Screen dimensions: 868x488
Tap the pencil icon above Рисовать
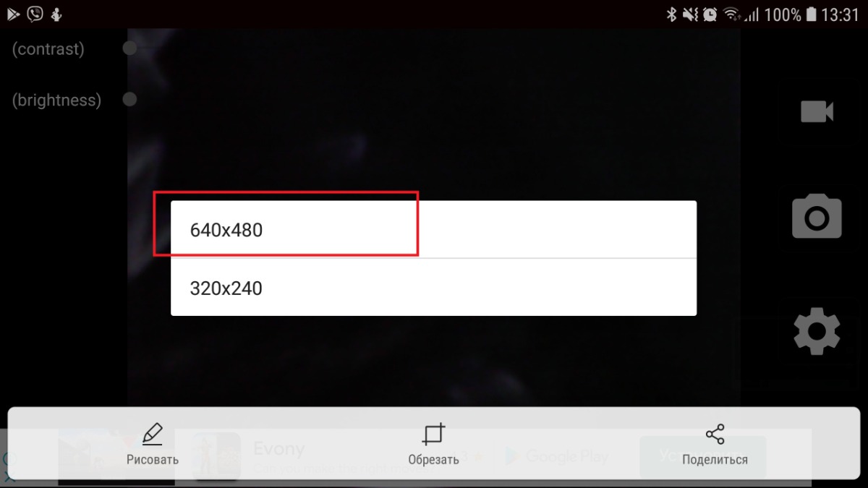click(x=153, y=434)
